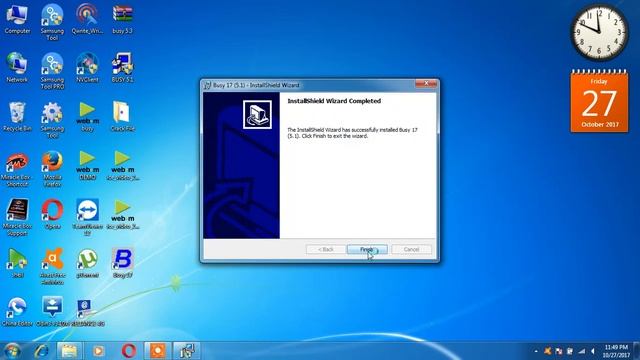
Task: Open the Avast tray icon
Action: 548,351
